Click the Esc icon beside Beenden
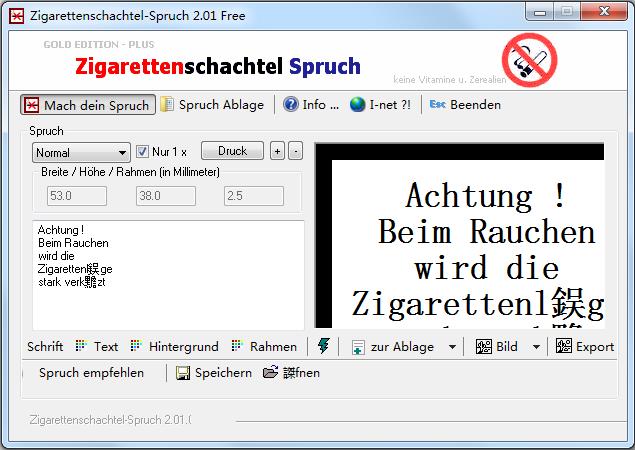 pyautogui.click(x=437, y=105)
